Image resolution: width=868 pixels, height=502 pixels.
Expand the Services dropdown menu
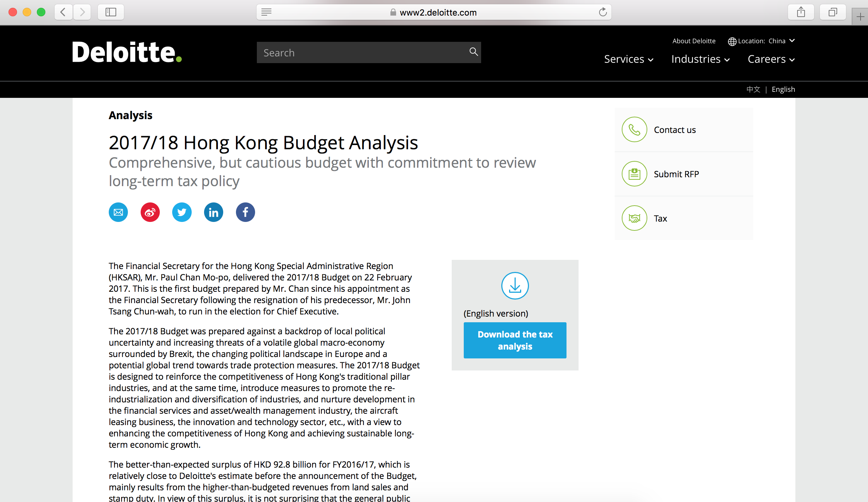click(x=629, y=59)
